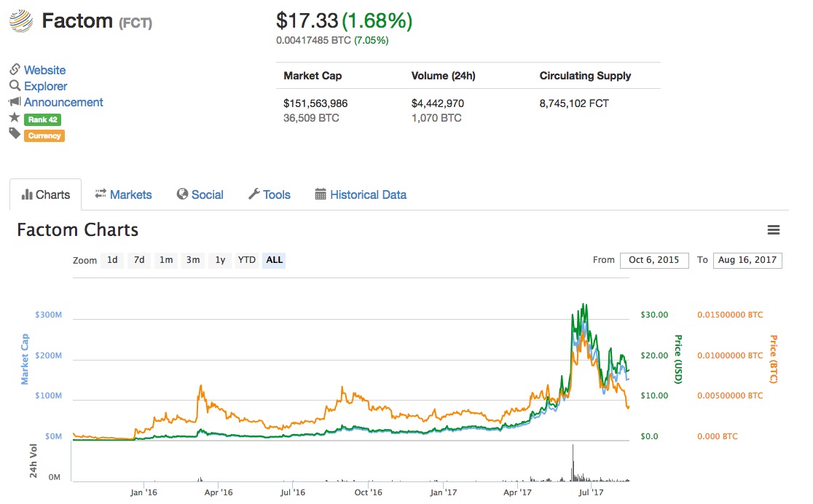
Task: Click the 24h Vol axis label
Action: 34,460
